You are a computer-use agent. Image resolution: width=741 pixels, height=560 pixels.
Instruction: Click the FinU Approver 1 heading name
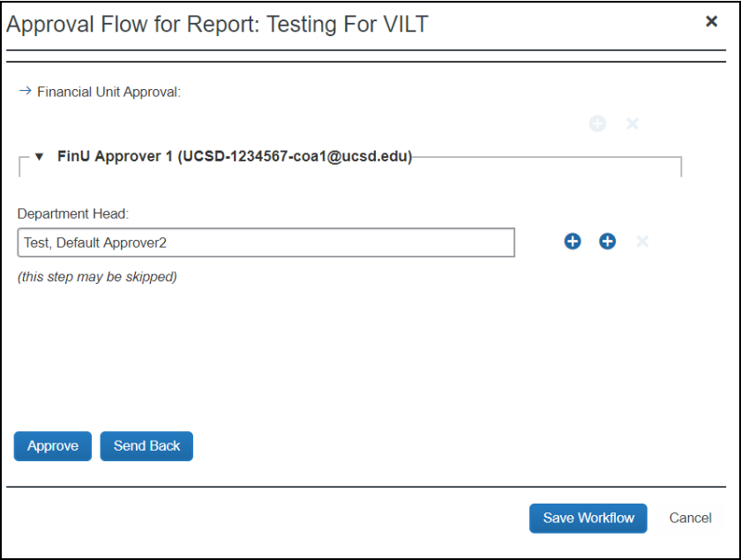(115, 158)
